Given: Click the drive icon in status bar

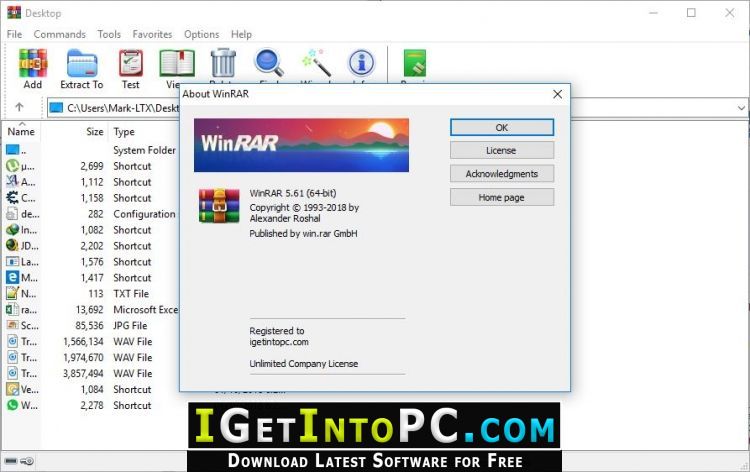Looking at the screenshot, I should pos(11,461).
